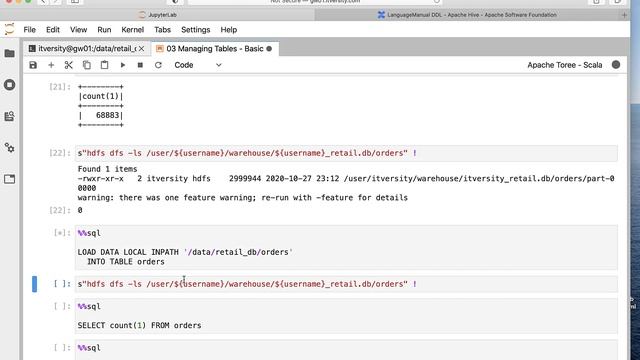Open the Kernel menu
Viewport: 640px width, 360px height.
pyautogui.click(x=133, y=30)
